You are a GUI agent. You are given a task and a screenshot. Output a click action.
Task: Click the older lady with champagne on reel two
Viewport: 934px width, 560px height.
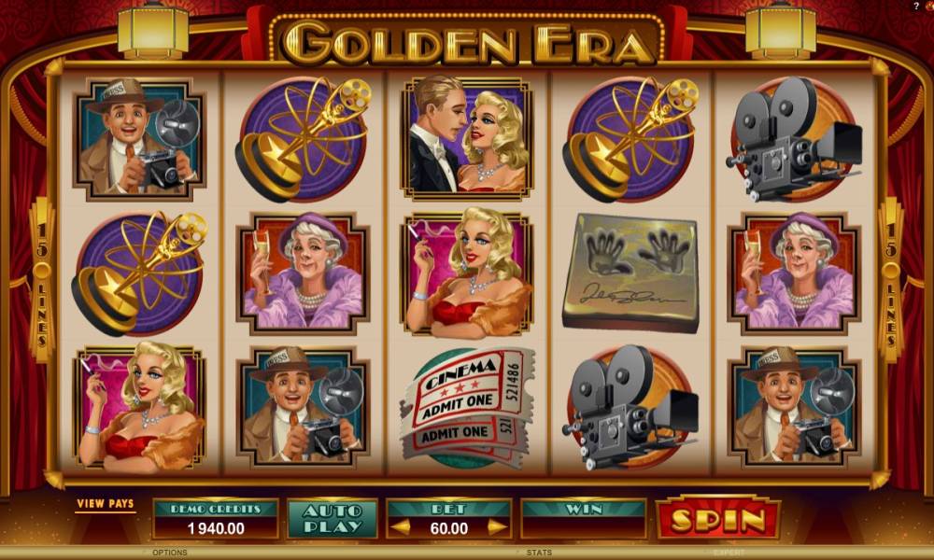pos(304,273)
